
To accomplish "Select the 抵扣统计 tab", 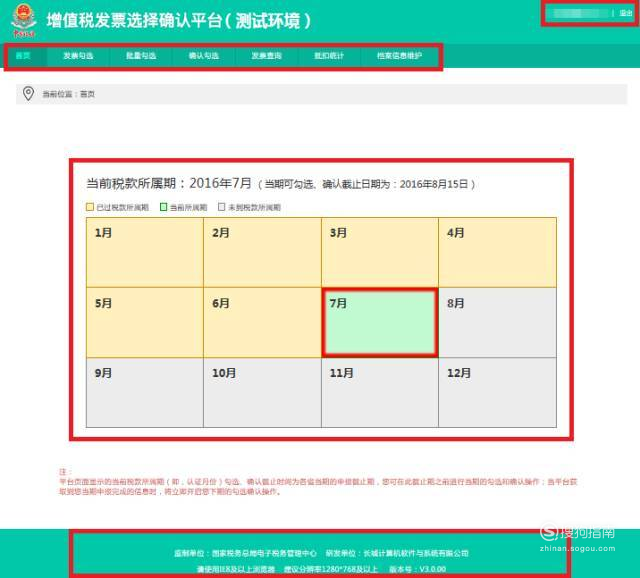I will [329, 56].
